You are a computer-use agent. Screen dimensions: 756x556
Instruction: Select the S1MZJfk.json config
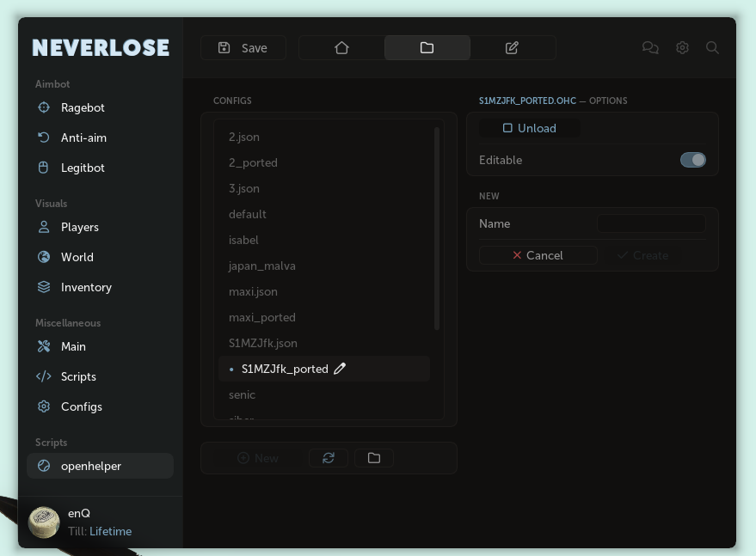tap(324, 343)
